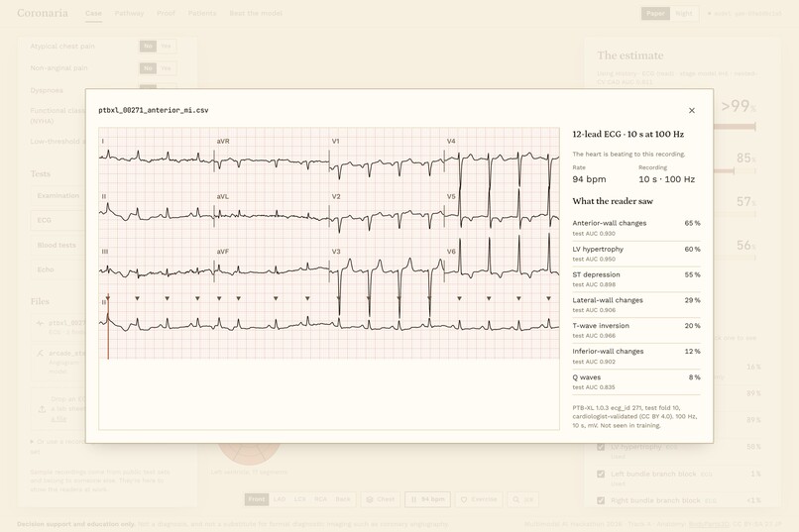The image size is (799, 532).
Task: Click the 85% estimate bar
Action: click(x=735, y=170)
